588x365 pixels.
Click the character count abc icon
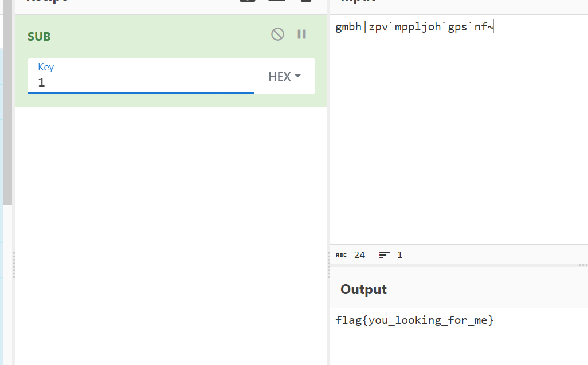[341, 255]
